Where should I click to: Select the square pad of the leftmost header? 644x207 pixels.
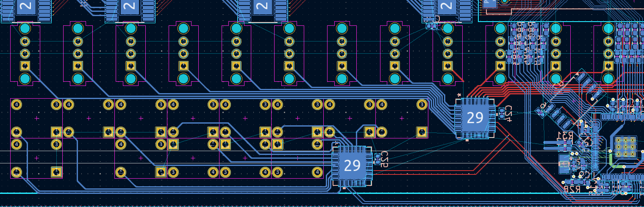25,66
